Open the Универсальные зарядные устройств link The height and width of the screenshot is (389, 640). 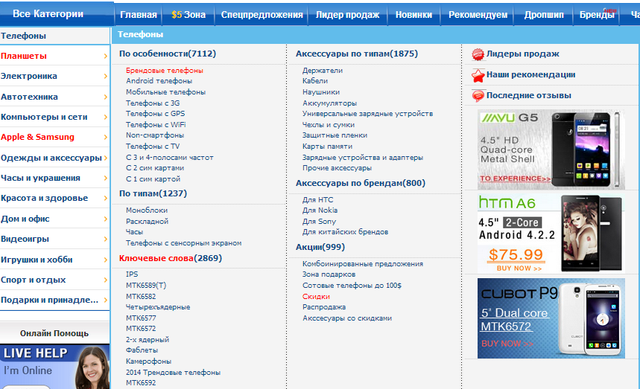tap(367, 114)
